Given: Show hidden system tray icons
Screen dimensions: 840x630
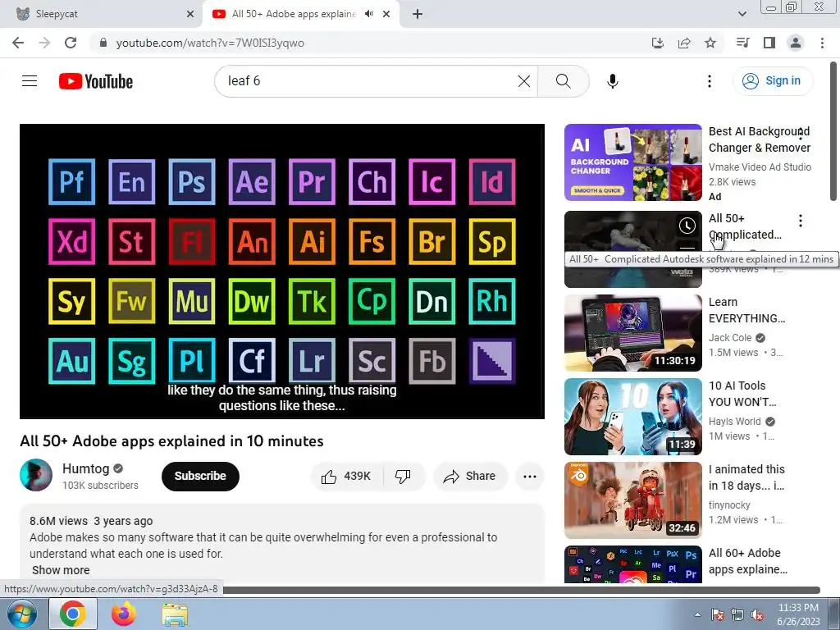Looking at the screenshot, I should (697, 615).
